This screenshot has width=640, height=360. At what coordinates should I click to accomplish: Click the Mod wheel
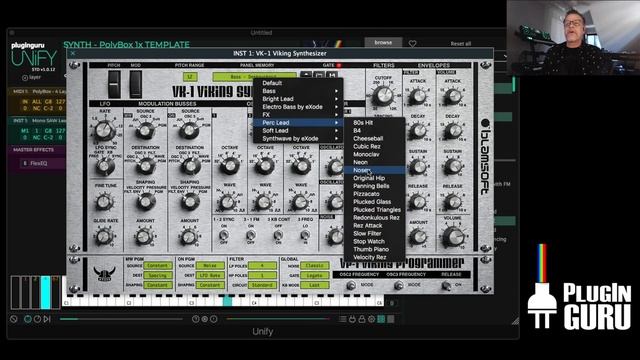click(x=136, y=84)
